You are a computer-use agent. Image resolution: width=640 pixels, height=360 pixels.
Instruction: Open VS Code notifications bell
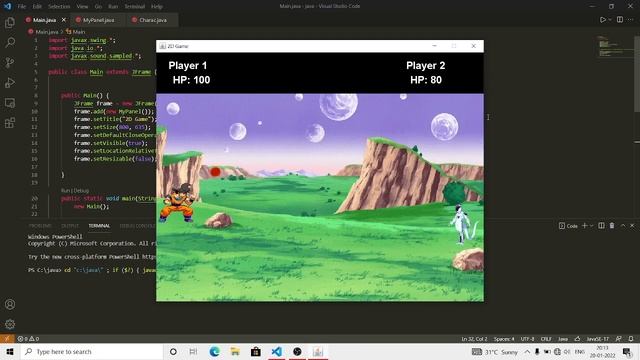631,339
